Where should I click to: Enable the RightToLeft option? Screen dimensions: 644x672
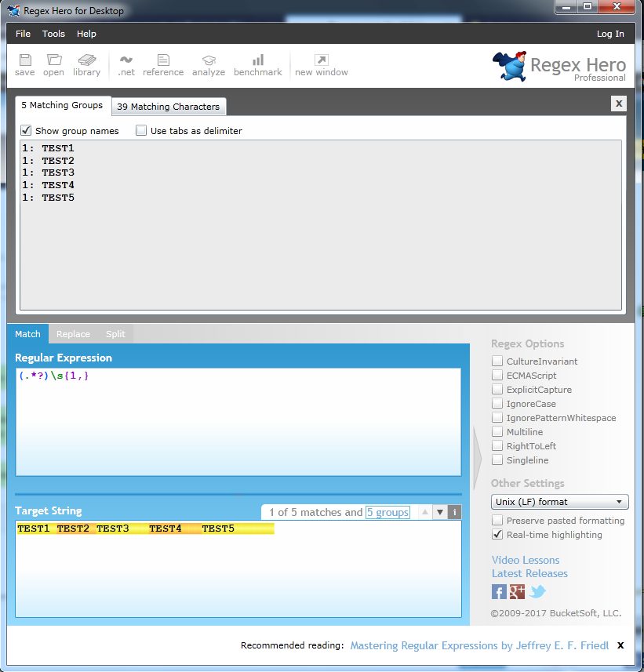pyautogui.click(x=497, y=445)
